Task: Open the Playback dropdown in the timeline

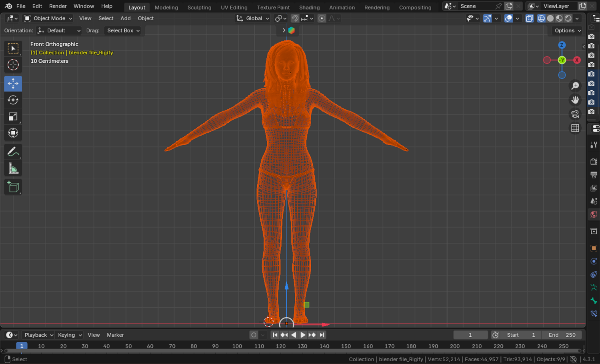Action: tap(39, 335)
